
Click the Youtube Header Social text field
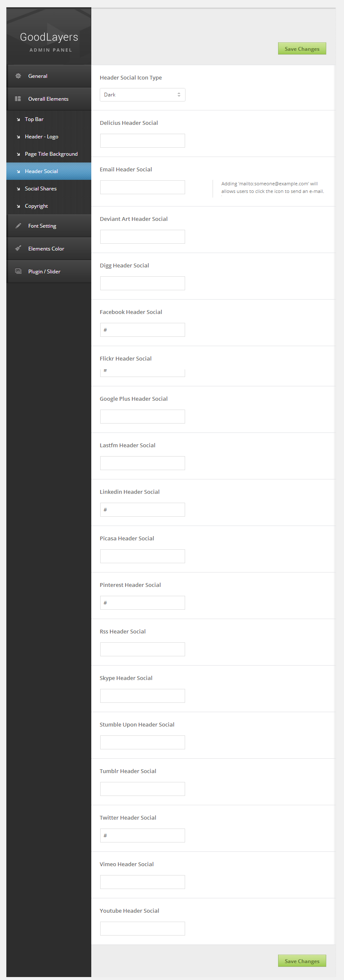coord(142,929)
